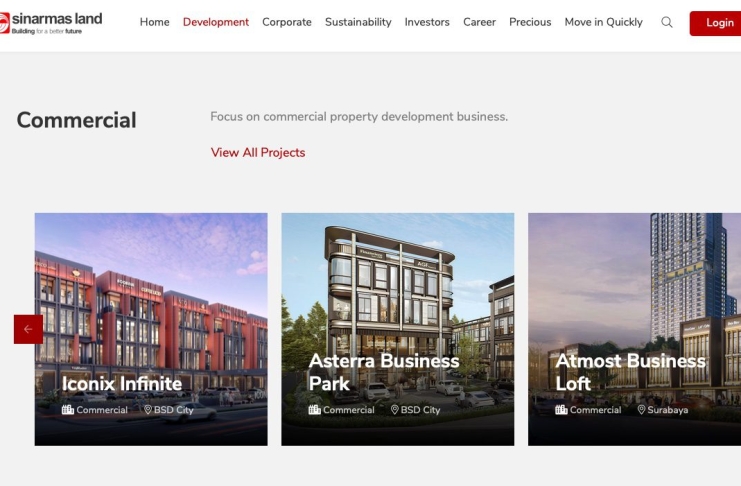Open the Asterra Business Park title
Screen dimensions: 741x486
(x=384, y=372)
